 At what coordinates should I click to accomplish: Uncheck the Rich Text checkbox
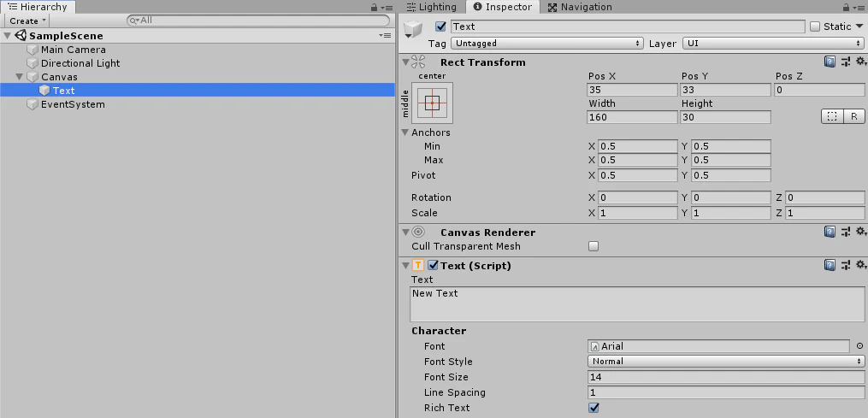point(593,408)
